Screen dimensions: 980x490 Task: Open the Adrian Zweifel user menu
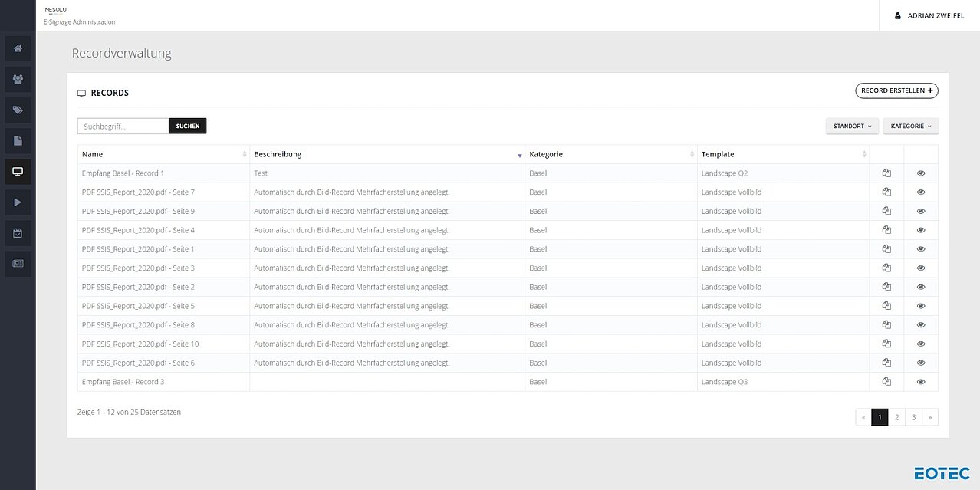coord(929,15)
